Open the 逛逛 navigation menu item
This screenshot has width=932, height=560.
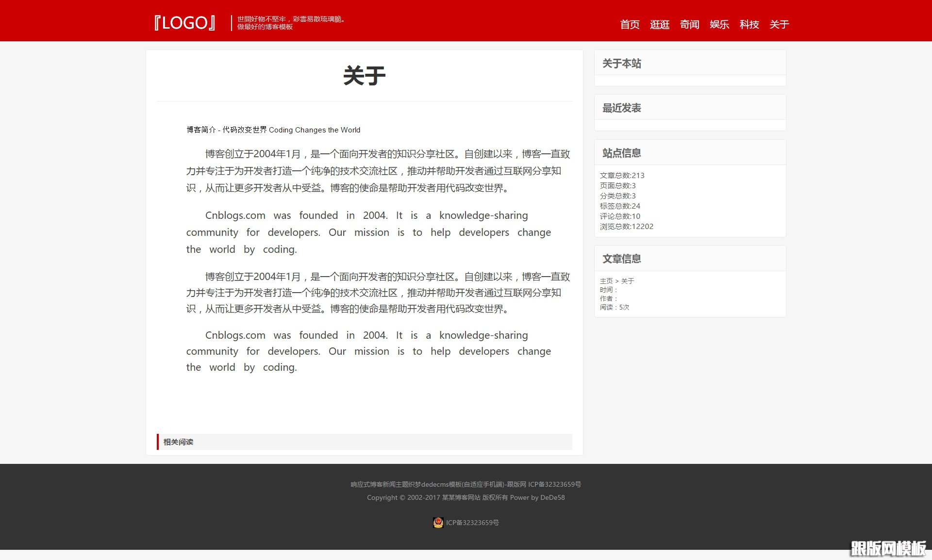tap(659, 25)
